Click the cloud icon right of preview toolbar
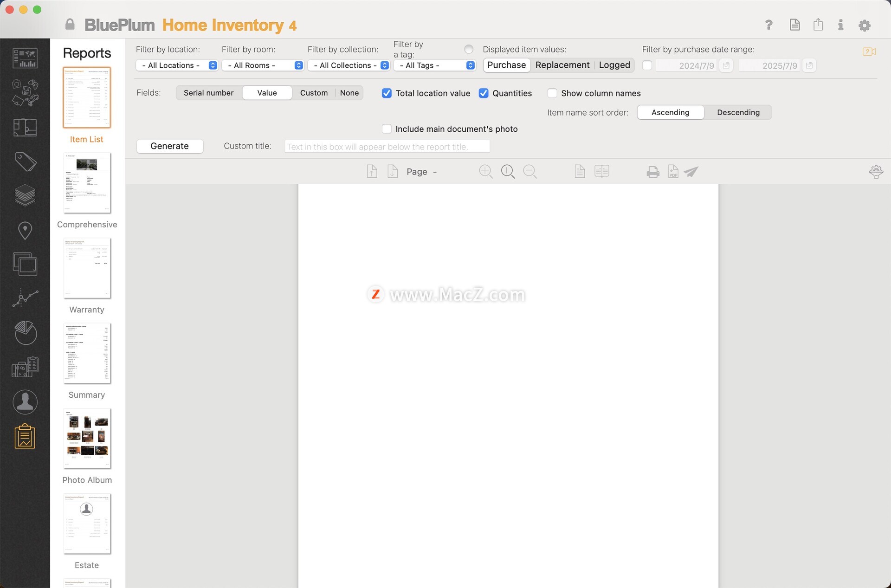Screen dimensions: 891x588 tap(876, 172)
